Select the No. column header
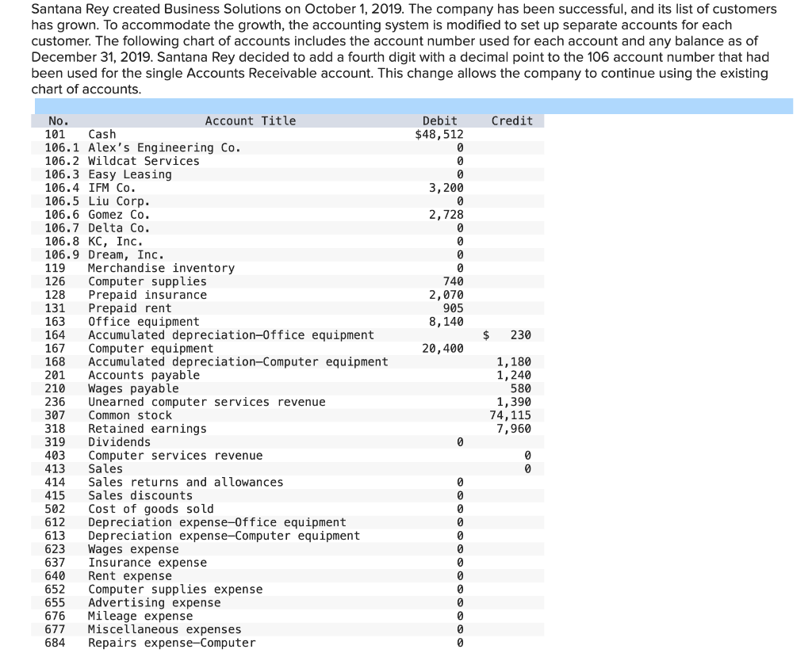Screen dimensions: 812x653 (x=55, y=120)
